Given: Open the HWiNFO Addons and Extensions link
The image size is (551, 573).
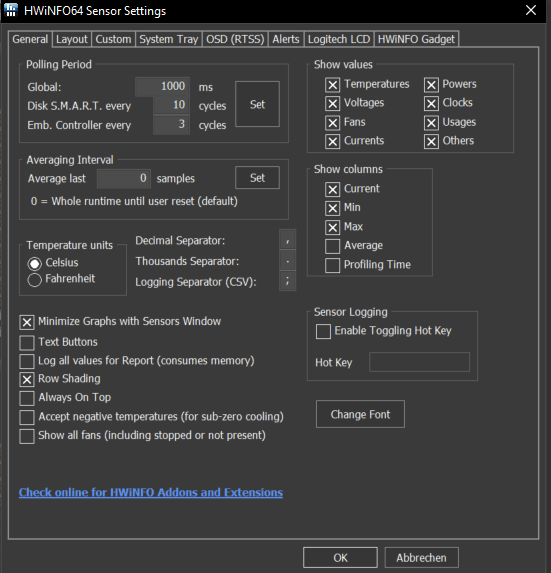Looking at the screenshot, I should (x=151, y=492).
